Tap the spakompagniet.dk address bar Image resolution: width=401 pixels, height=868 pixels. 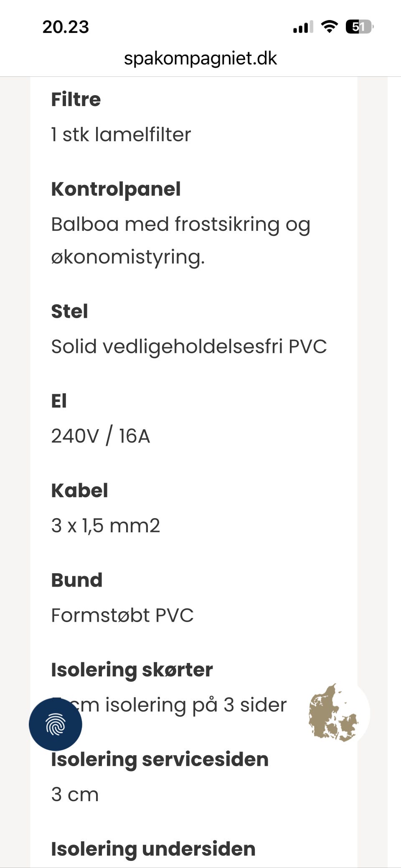(200, 58)
